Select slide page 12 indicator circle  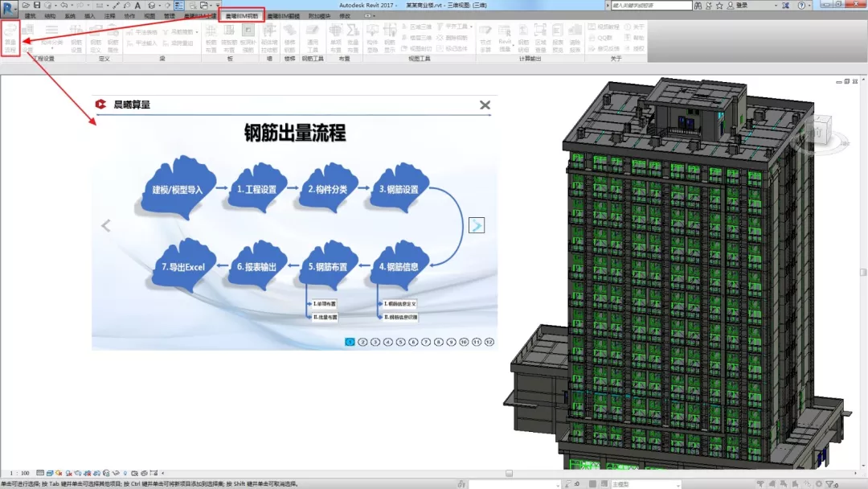pos(489,342)
